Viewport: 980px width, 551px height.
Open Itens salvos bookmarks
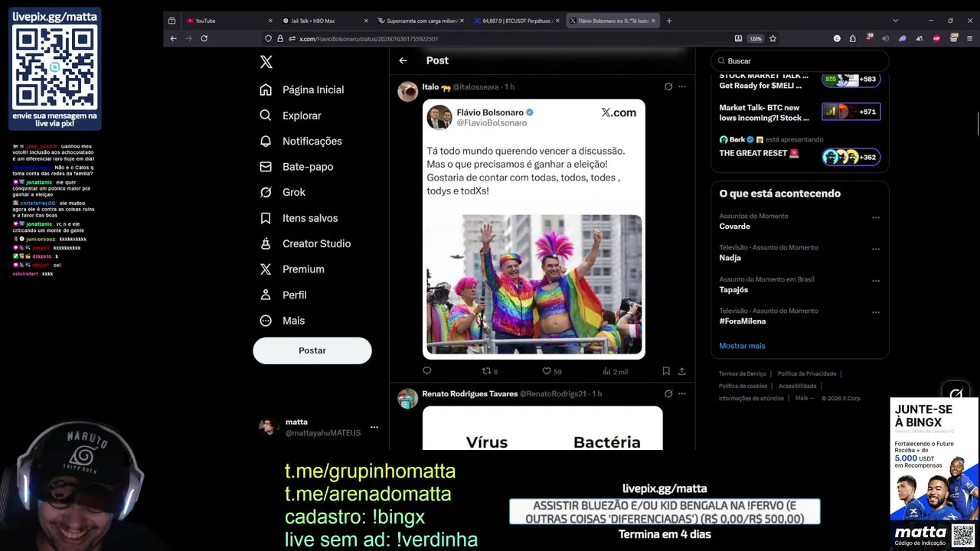[299, 218]
